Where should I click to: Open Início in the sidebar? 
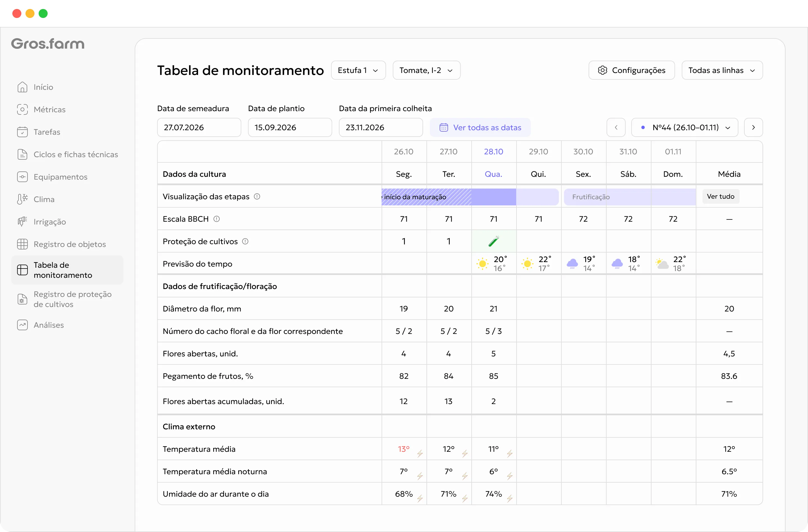coord(67,87)
